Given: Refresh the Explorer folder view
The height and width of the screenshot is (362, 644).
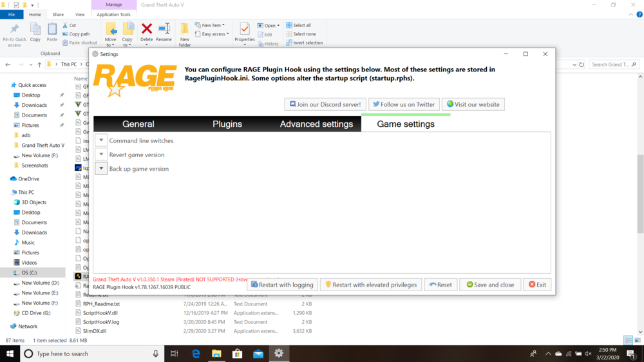Looking at the screenshot, I should click(x=582, y=64).
